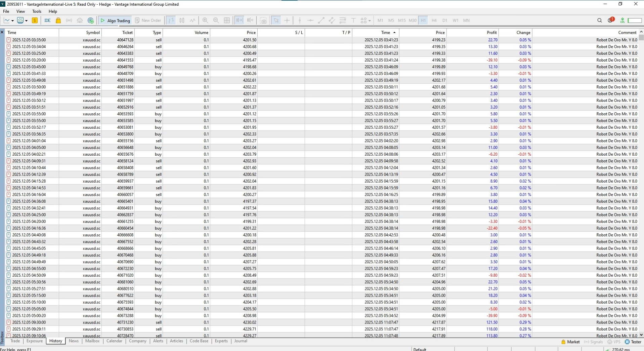Image resolution: width=644 pixels, height=351 pixels.
Task: Click the New Order button
Action: (148, 21)
